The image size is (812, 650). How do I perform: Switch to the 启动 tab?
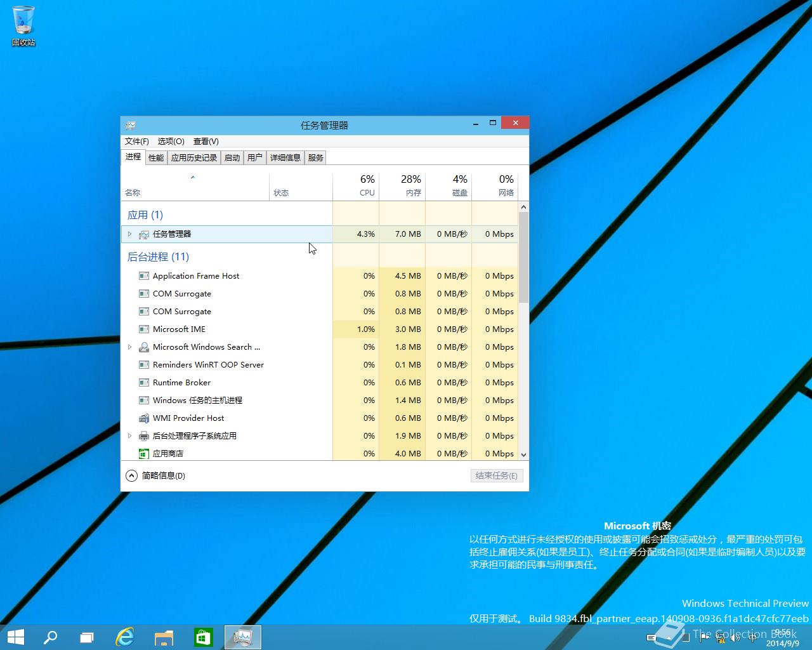click(232, 158)
